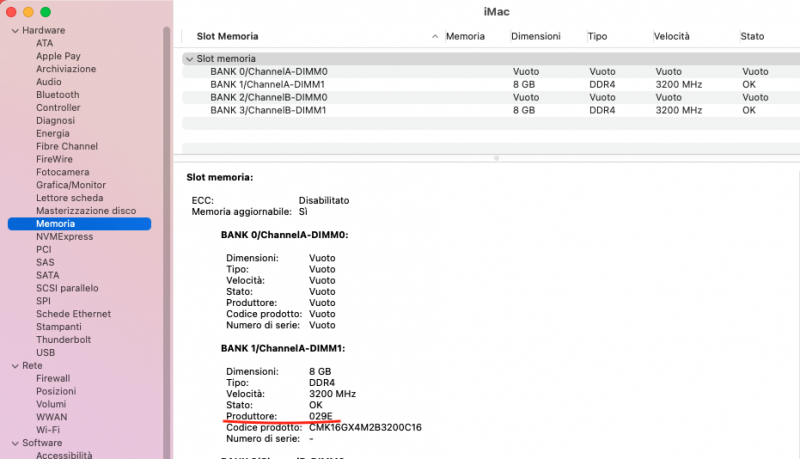The height and width of the screenshot is (459, 800).
Task: Click the yellow minimize window button
Action: click(x=29, y=12)
